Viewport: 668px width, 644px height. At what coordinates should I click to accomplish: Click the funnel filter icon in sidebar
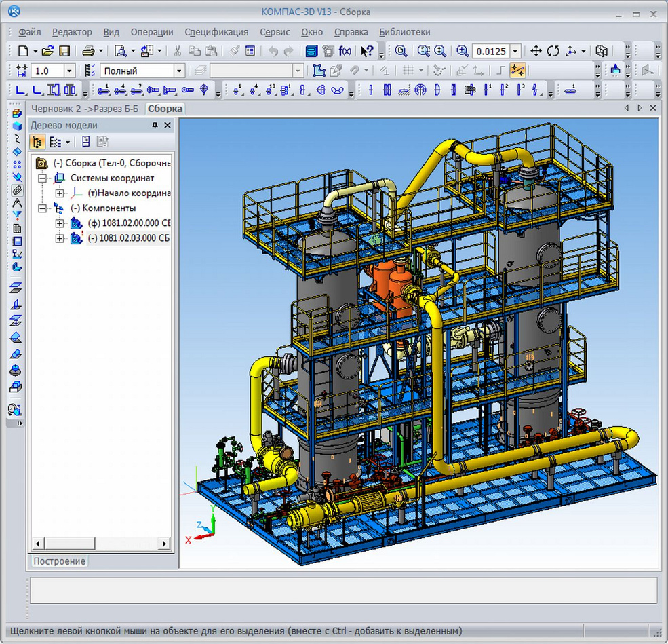tap(17, 216)
